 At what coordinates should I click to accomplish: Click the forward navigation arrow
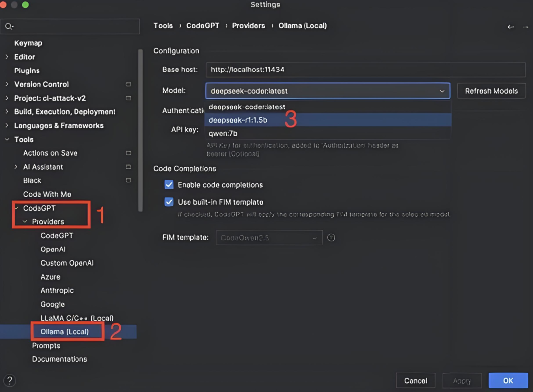point(526,27)
